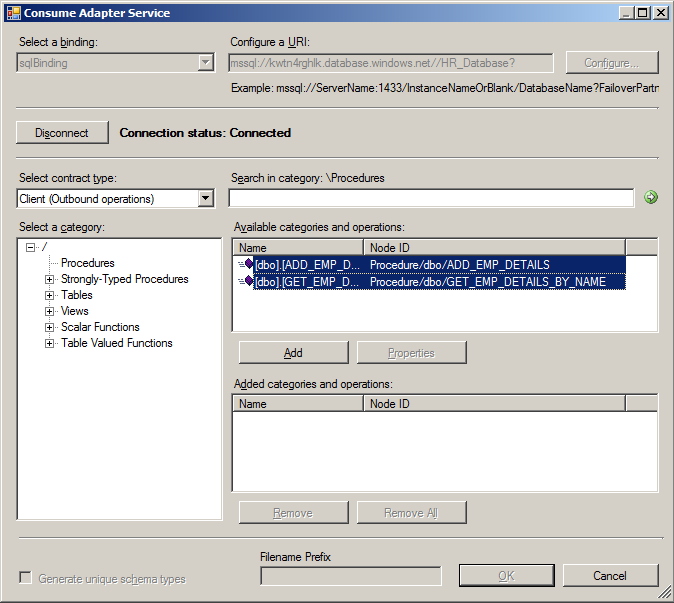Select the Procedures category
The width and height of the screenshot is (674, 603).
point(88,263)
